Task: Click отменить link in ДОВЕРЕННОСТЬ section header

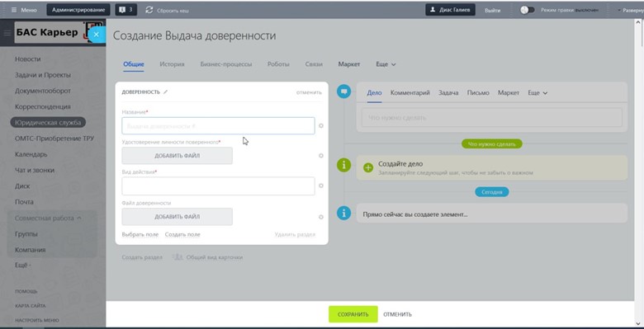Action: coord(309,92)
